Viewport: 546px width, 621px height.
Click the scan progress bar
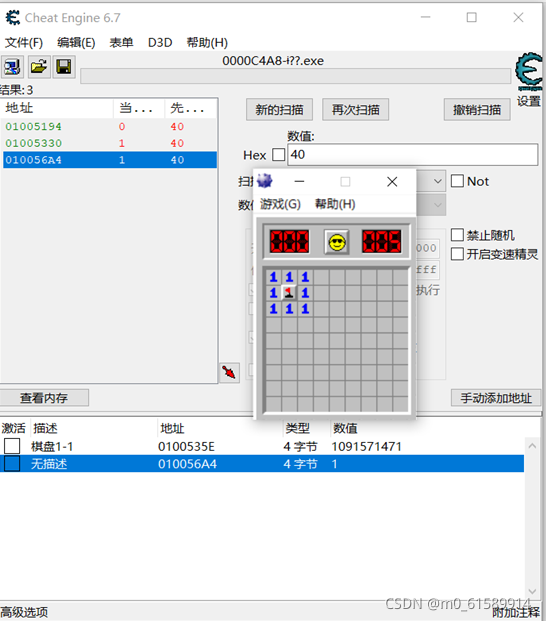pyautogui.click(x=295, y=76)
